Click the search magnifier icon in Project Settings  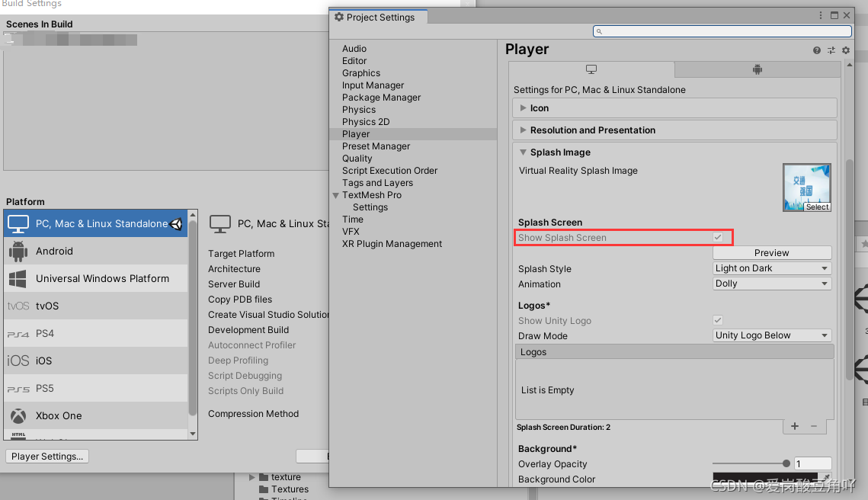[x=599, y=31]
